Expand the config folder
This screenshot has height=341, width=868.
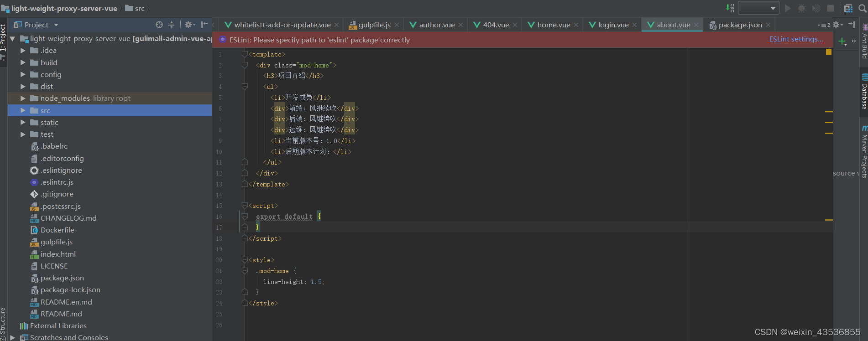[x=23, y=74]
